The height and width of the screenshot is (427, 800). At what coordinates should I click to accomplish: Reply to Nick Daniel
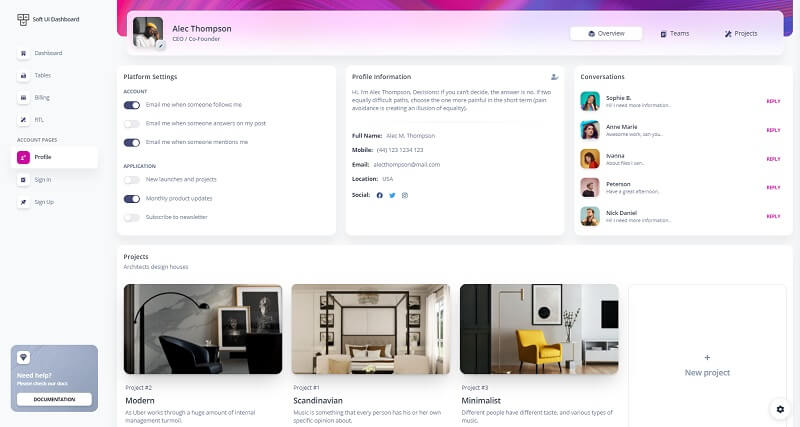pyautogui.click(x=773, y=216)
